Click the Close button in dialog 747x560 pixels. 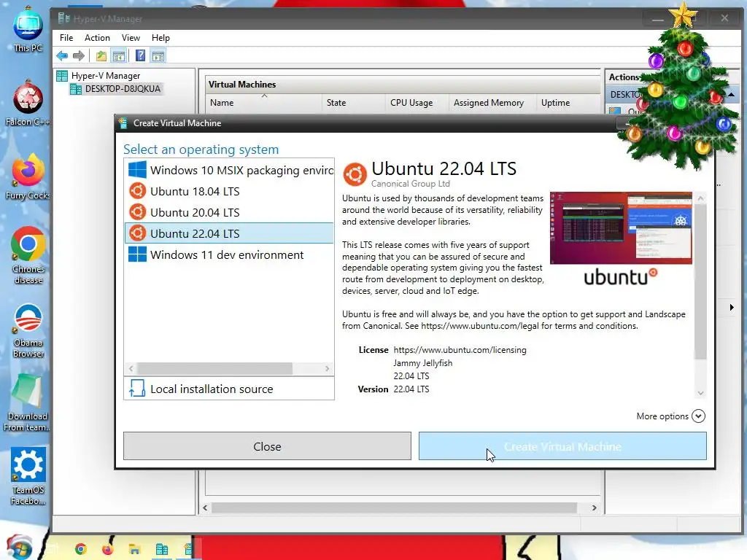pyautogui.click(x=267, y=446)
